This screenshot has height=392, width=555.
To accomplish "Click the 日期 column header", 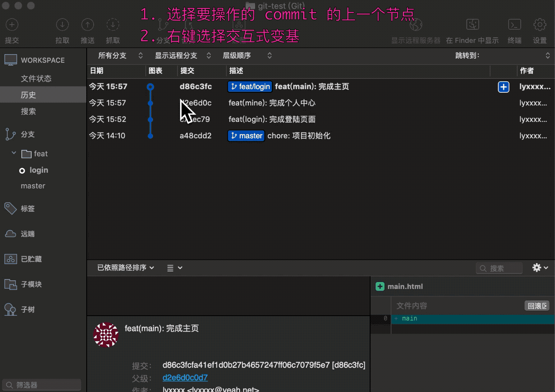I will [x=97, y=71].
